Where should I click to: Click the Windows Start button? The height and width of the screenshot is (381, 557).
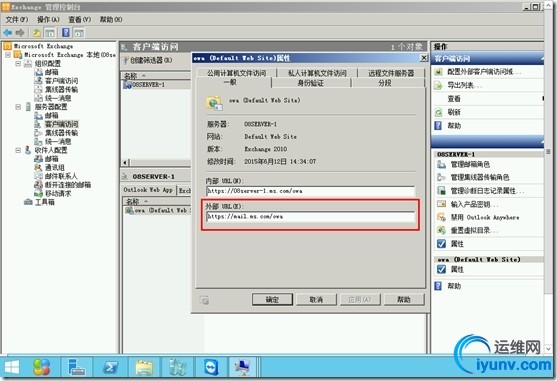tap(12, 368)
